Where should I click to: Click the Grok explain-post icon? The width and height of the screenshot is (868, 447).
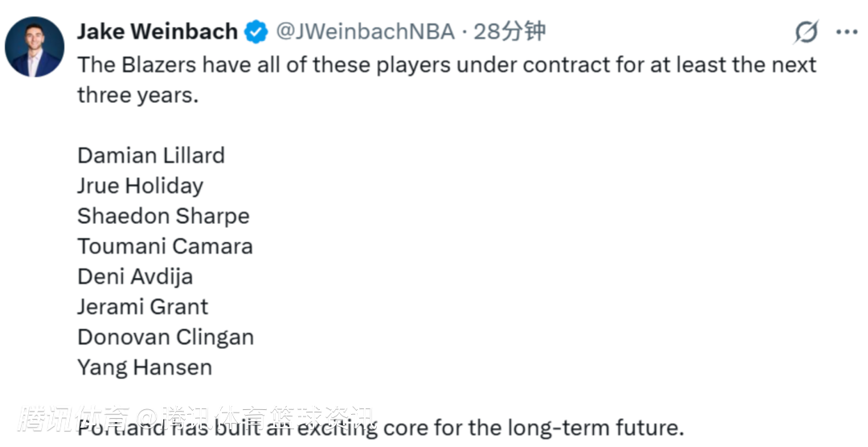[806, 32]
